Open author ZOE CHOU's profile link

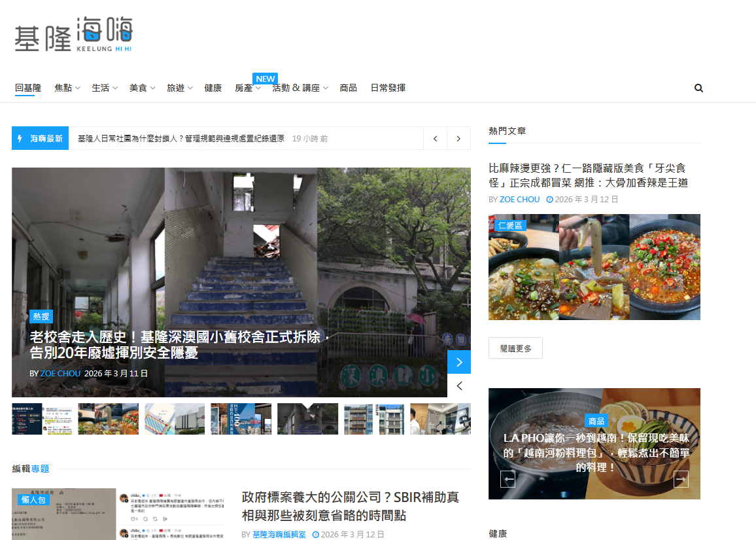[x=520, y=199]
